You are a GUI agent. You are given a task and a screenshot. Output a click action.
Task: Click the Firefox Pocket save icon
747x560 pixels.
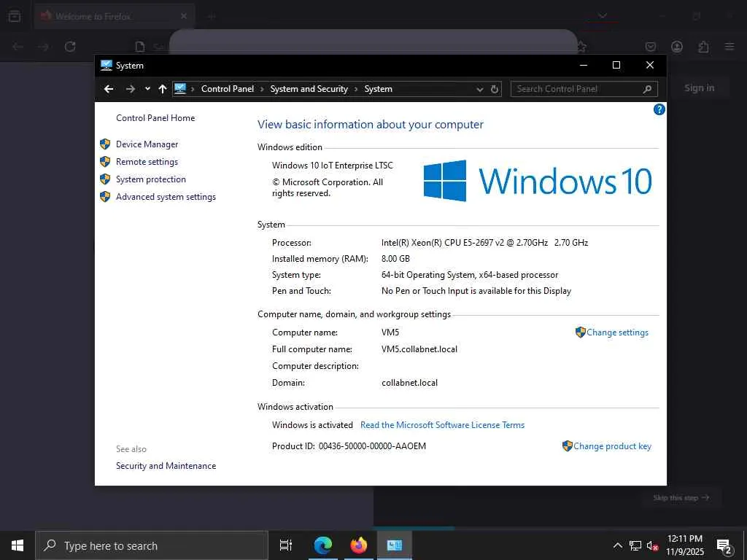[650, 47]
